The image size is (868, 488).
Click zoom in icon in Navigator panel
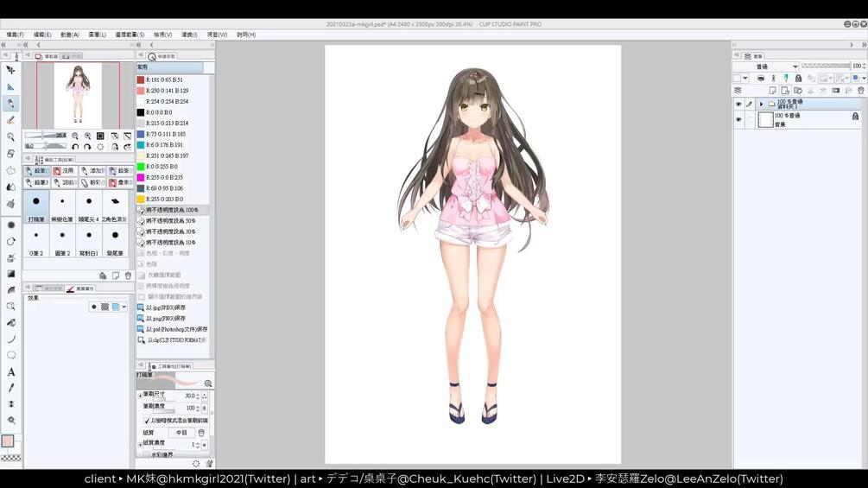tap(87, 136)
